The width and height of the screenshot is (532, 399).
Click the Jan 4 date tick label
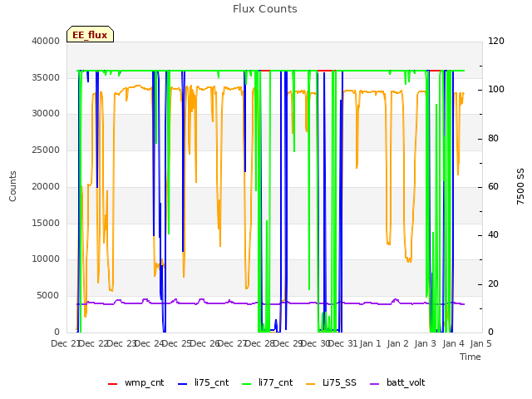pos(453,343)
